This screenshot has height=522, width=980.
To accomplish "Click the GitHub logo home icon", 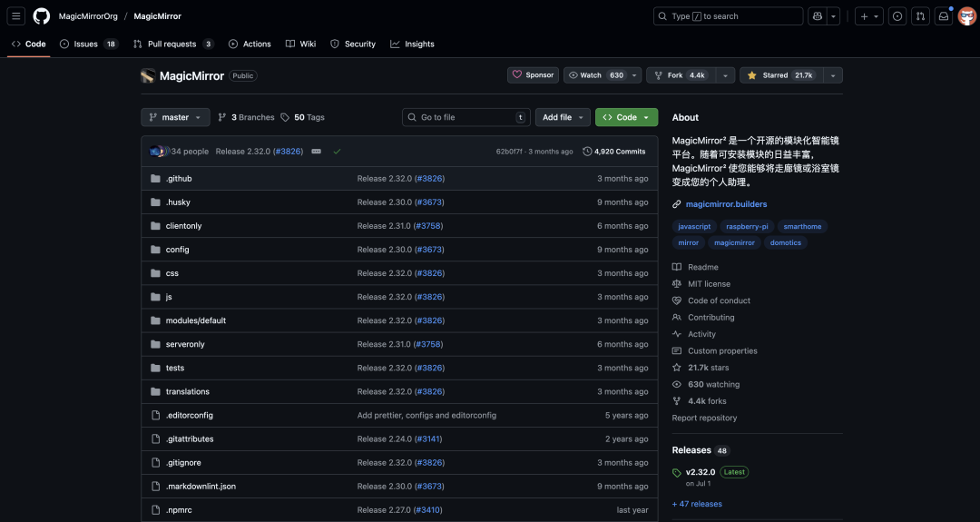I will (x=41, y=16).
